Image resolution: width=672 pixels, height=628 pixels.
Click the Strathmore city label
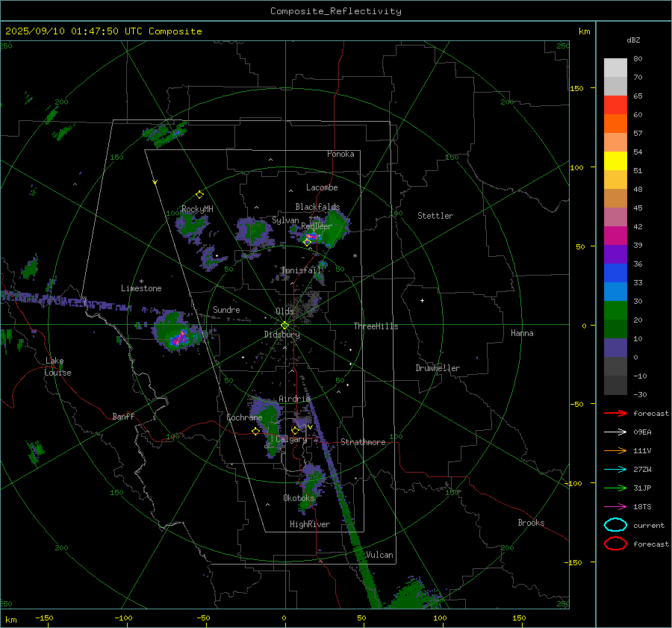363,442
